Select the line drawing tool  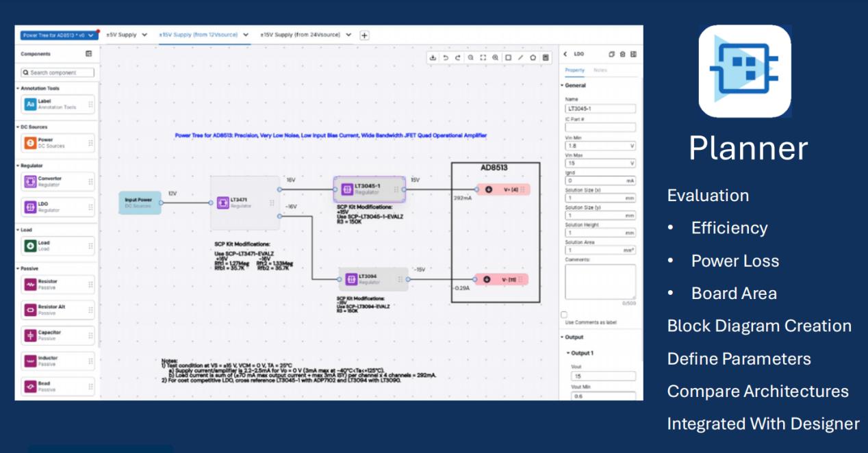pos(520,58)
